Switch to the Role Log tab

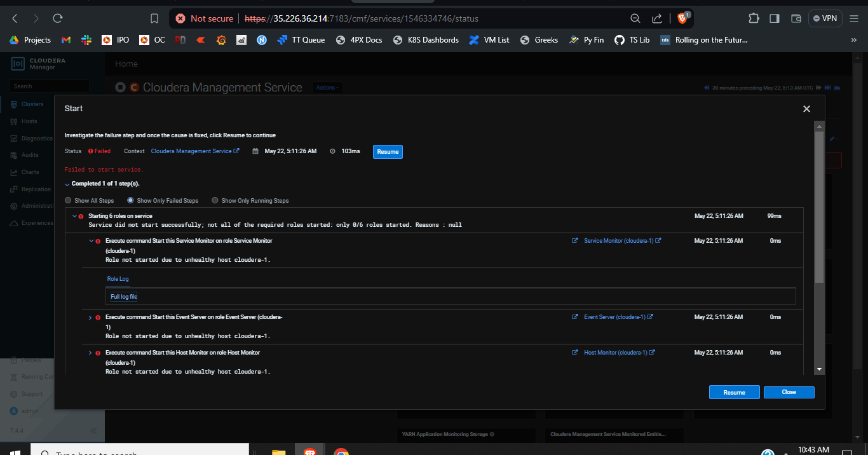coord(118,279)
